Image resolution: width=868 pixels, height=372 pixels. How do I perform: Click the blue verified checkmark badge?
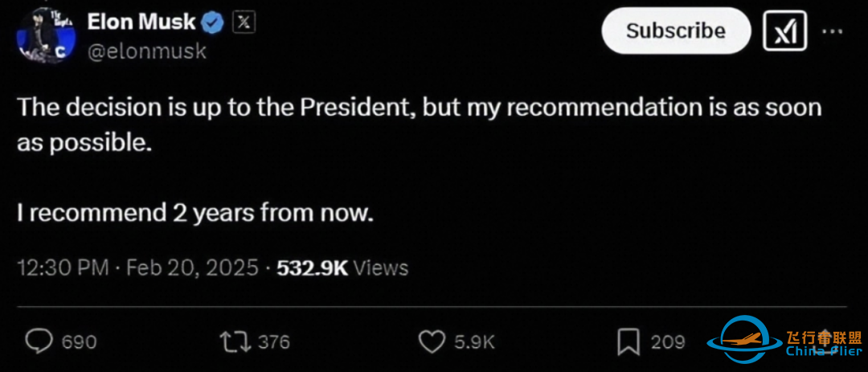pos(212,22)
